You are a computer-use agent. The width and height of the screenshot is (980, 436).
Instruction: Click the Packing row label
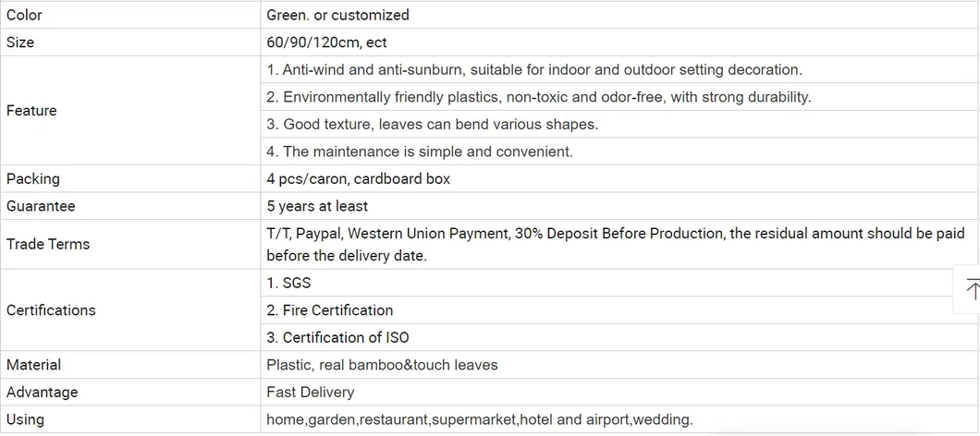click(33, 179)
